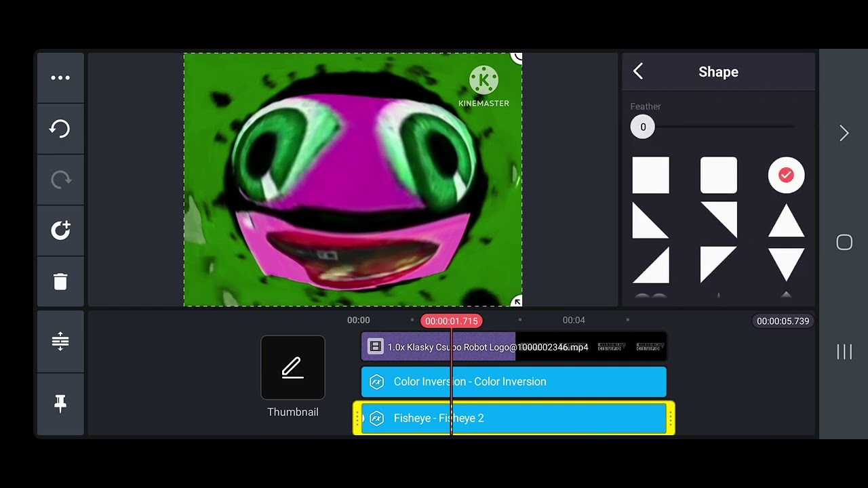Click the film icon on video clip

[x=375, y=347]
